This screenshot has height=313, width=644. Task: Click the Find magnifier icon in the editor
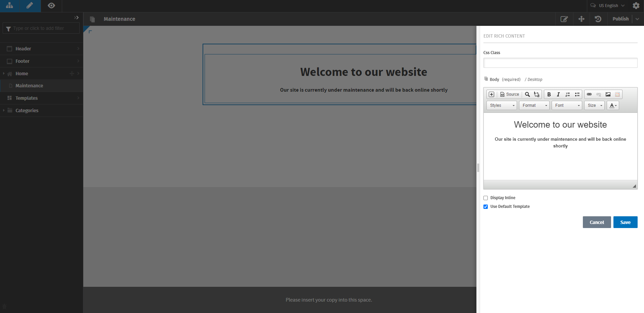click(x=527, y=94)
